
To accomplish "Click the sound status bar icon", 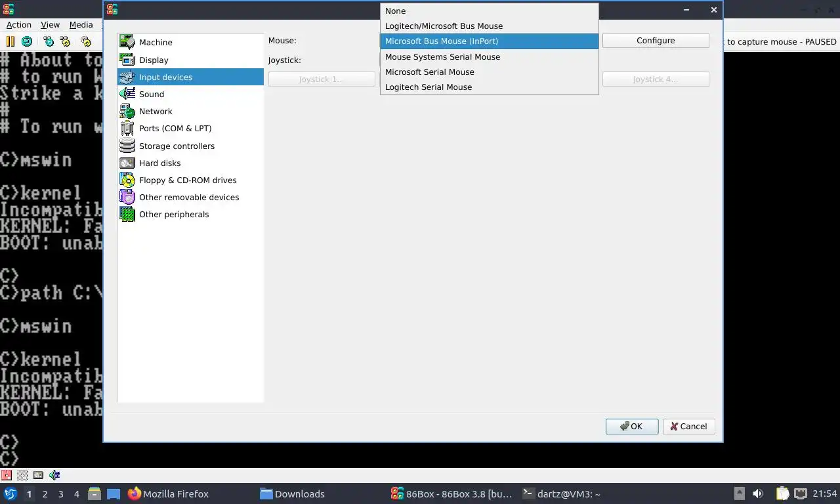I will pyautogui.click(x=54, y=475).
